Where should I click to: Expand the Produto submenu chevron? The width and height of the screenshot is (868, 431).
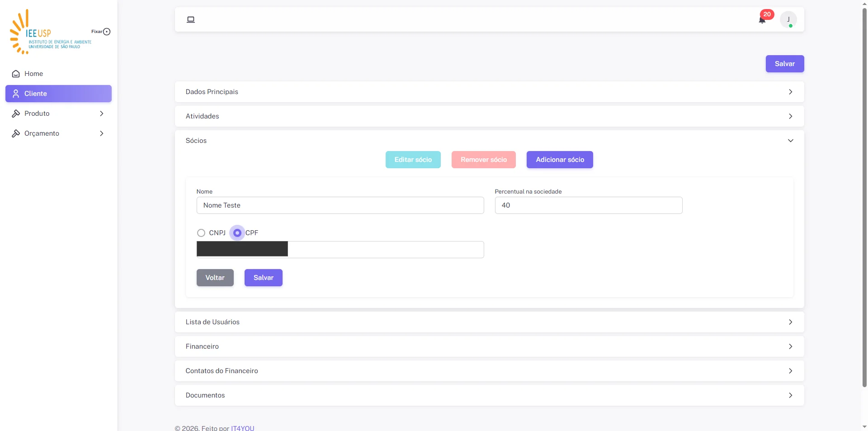coord(102,114)
